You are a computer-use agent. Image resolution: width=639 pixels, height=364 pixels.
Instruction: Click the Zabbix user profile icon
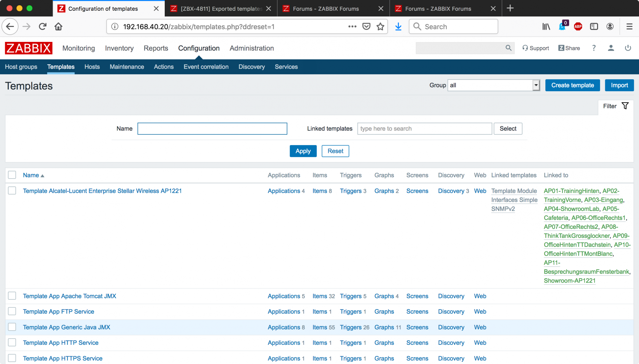pos(611,48)
